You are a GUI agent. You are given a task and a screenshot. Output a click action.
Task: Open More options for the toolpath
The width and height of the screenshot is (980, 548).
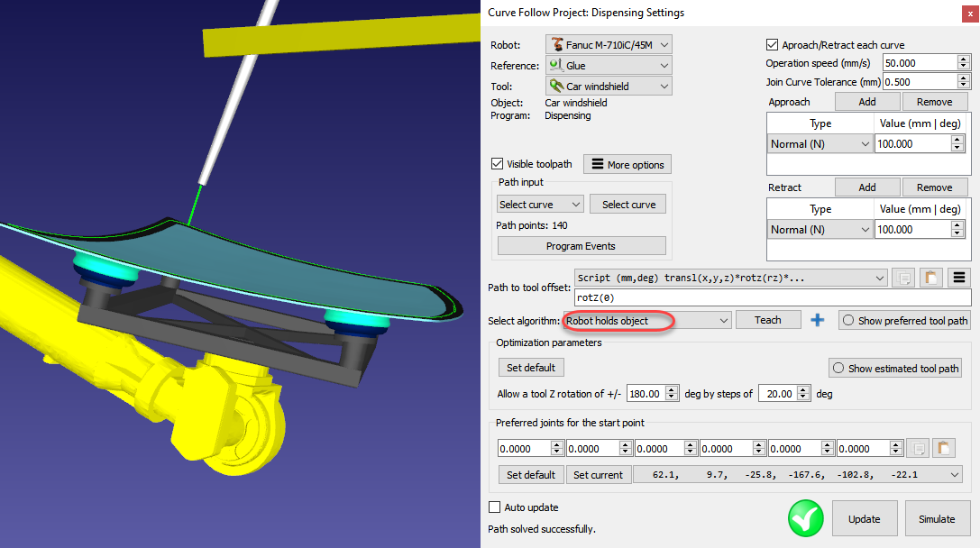(628, 164)
